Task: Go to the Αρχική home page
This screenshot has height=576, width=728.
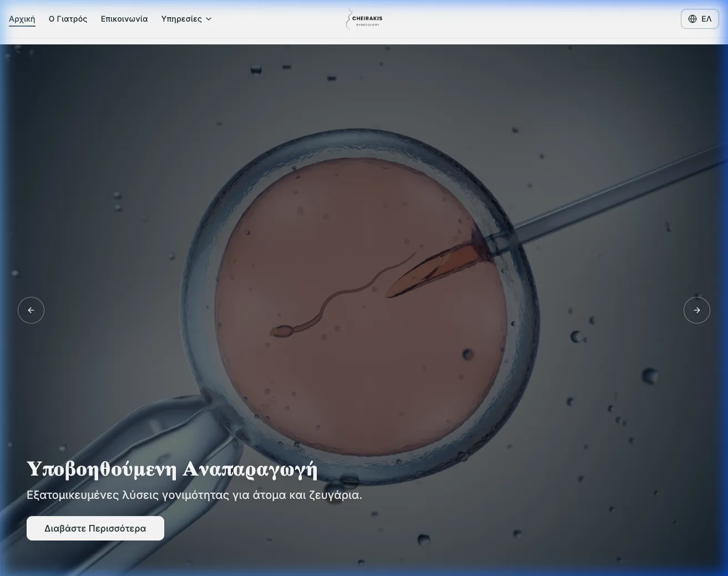Action: [22, 19]
